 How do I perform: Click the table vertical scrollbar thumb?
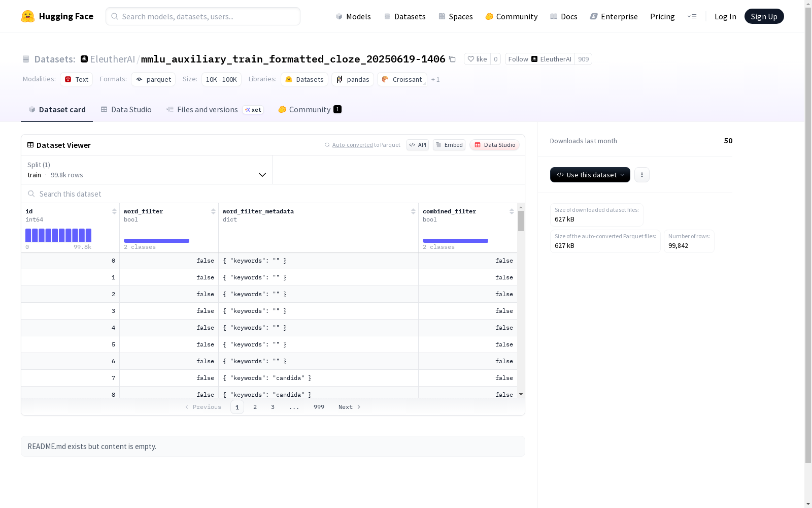click(x=521, y=221)
